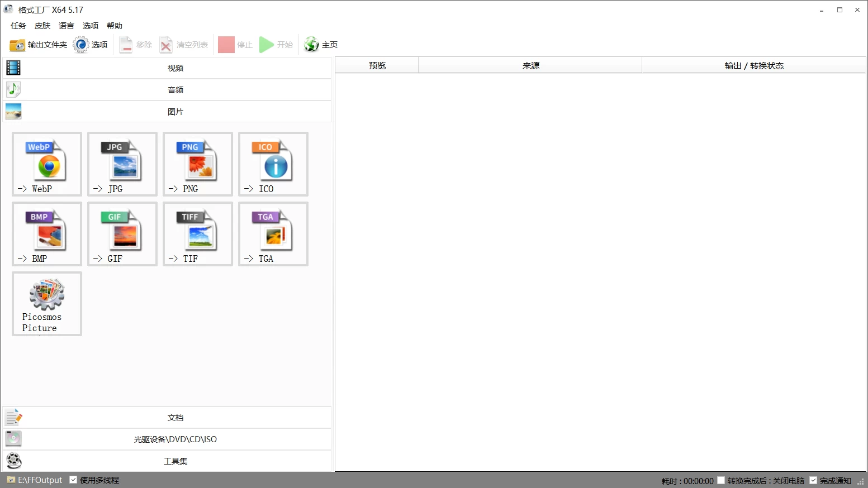Click the 移除 remove toolbar button
The height and width of the screenshot is (488, 868).
[x=136, y=45]
